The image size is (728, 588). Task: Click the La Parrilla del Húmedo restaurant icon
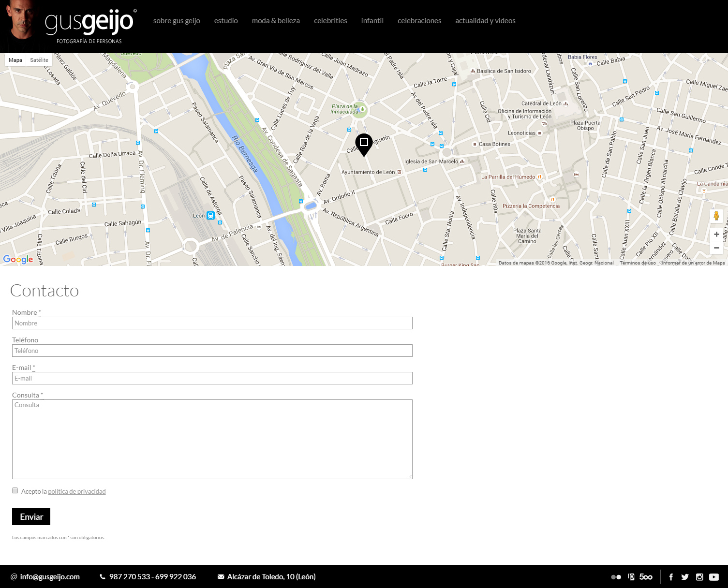pyautogui.click(x=539, y=177)
